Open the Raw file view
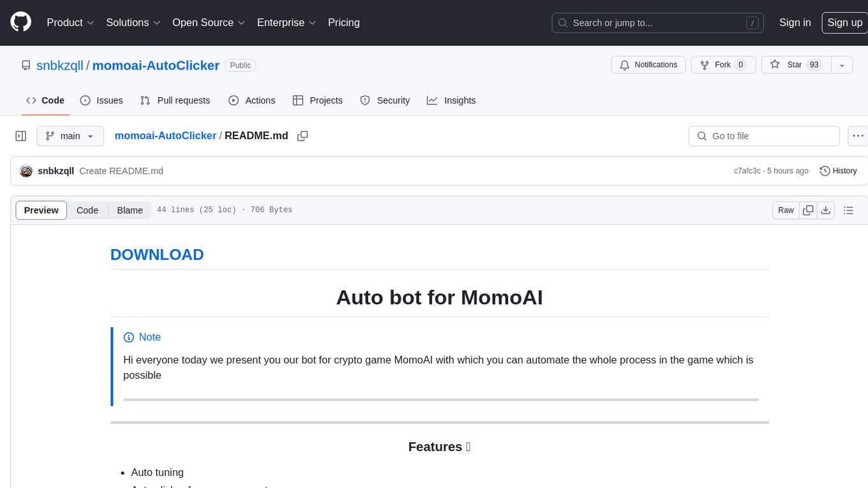 786,210
